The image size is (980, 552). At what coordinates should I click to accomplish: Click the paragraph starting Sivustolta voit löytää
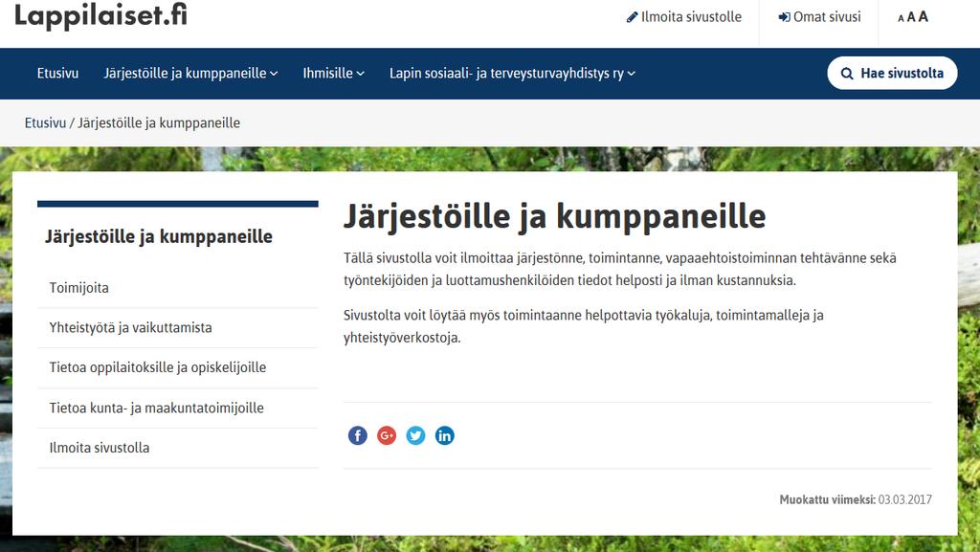[584, 326]
